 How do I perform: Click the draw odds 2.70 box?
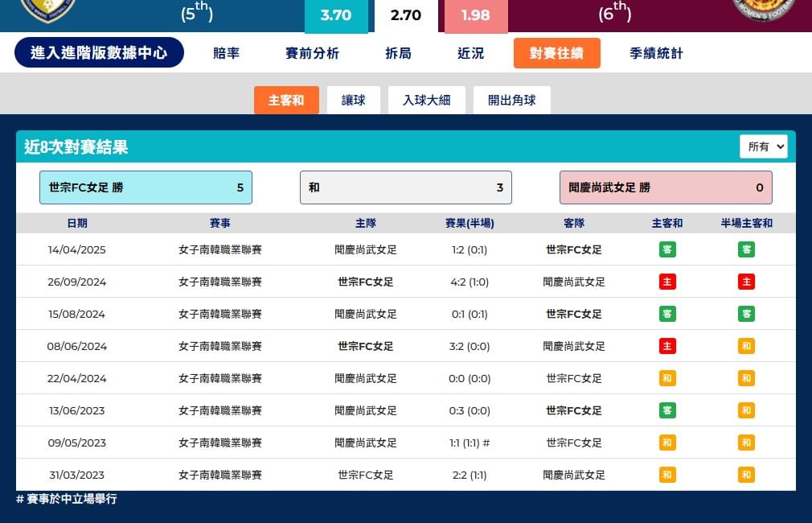pyautogui.click(x=406, y=15)
